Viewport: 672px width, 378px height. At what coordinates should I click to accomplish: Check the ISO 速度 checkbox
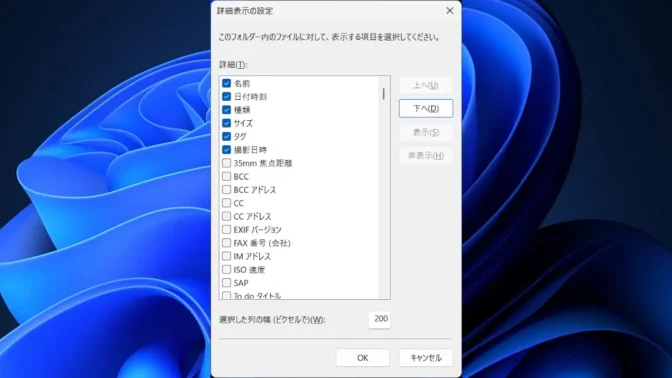coord(226,269)
